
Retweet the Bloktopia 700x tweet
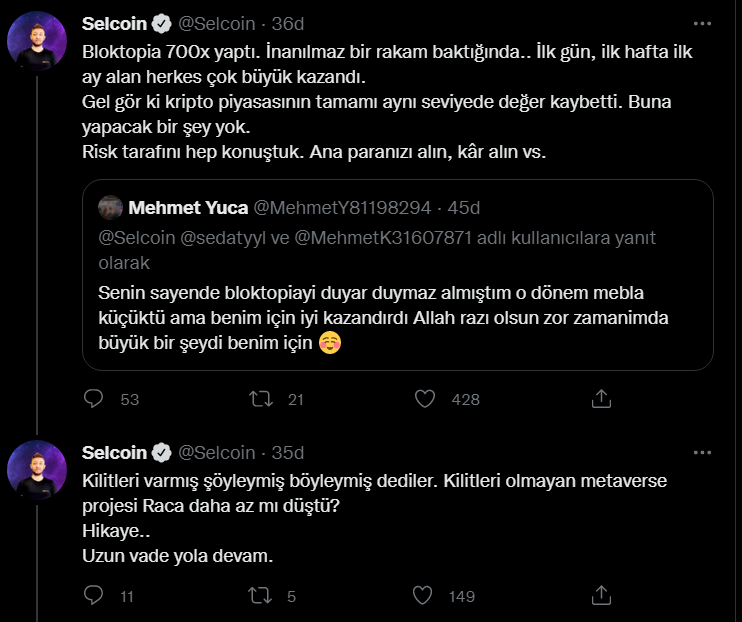point(260,399)
